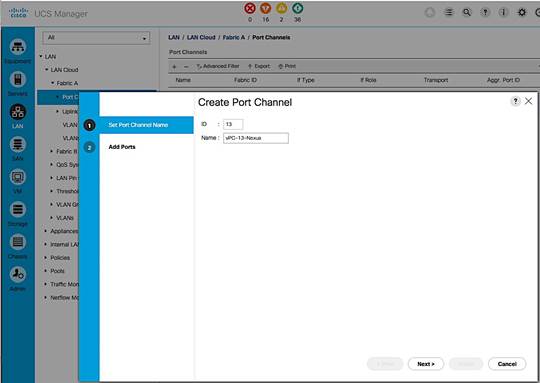Select the Internal LAN tree item
This screenshot has height=383, width=540.
(x=64, y=245)
